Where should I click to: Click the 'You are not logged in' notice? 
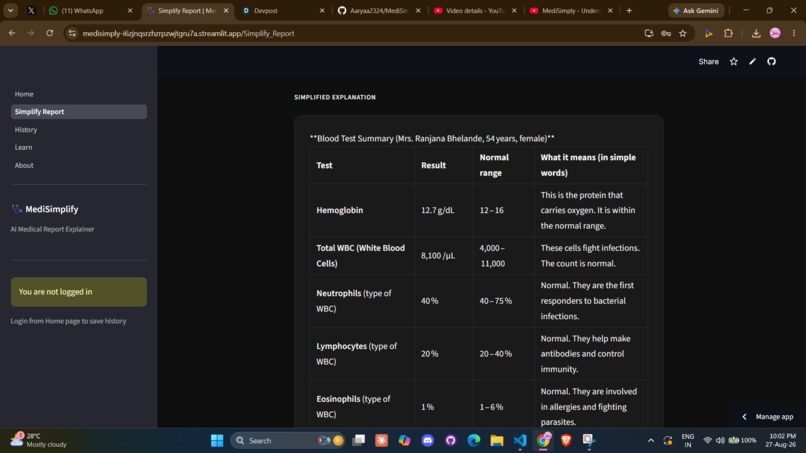pos(79,292)
